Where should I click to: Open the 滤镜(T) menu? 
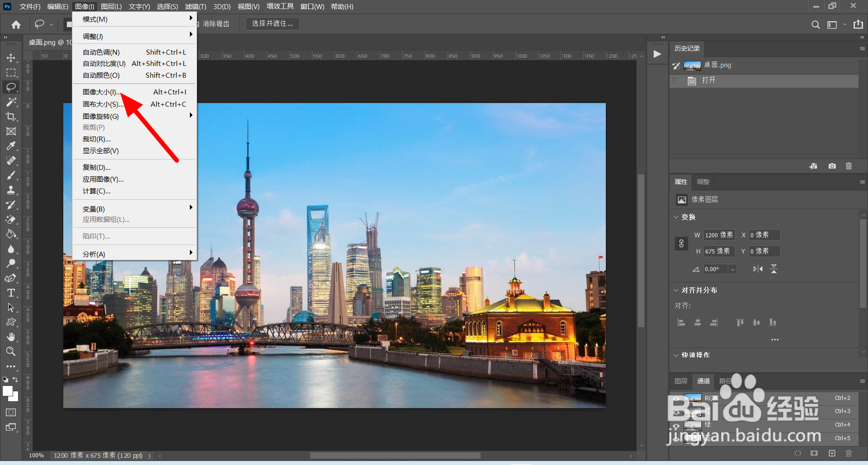tap(195, 7)
